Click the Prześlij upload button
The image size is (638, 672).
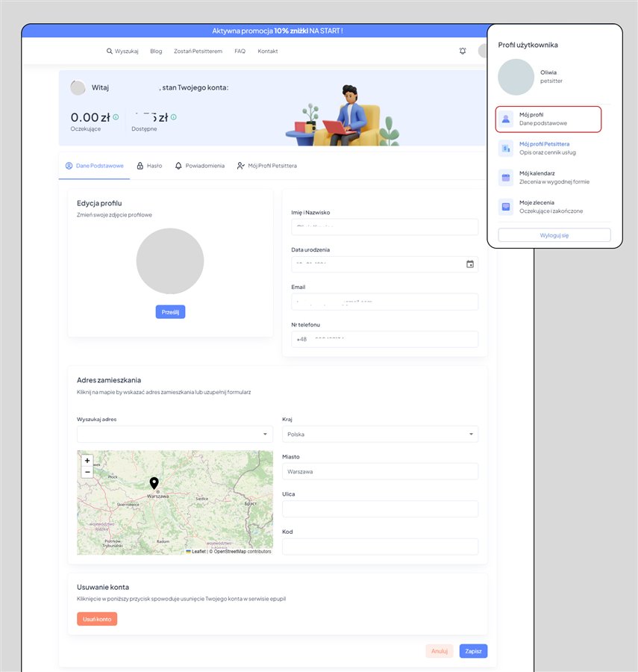(170, 312)
